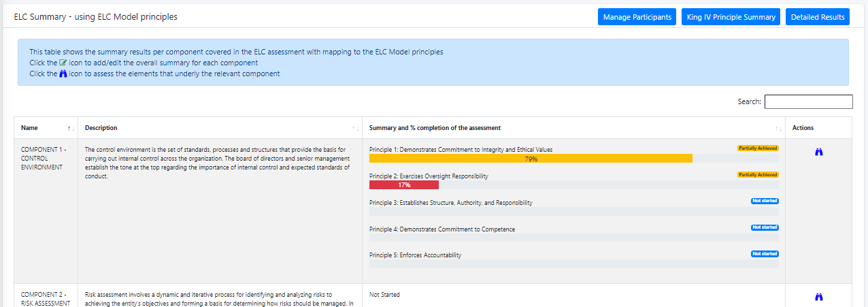
Task: Sort by Summary and % completion arrows
Action: point(778,128)
